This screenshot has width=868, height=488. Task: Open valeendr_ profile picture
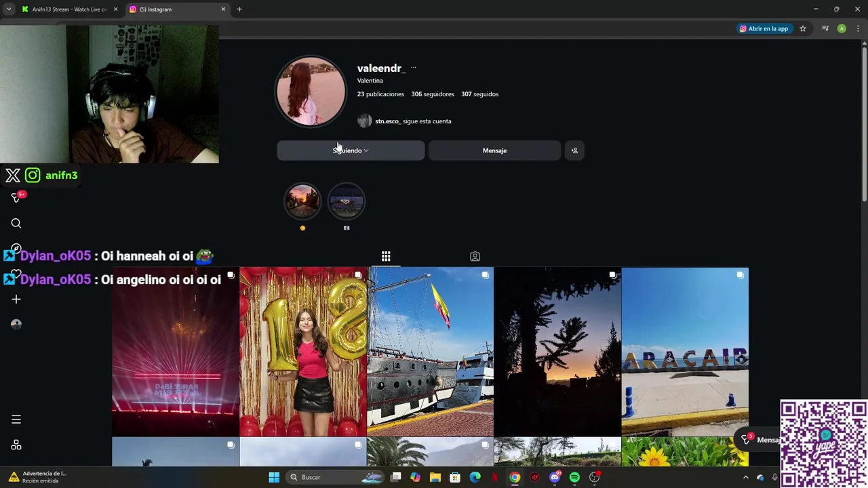tap(311, 91)
